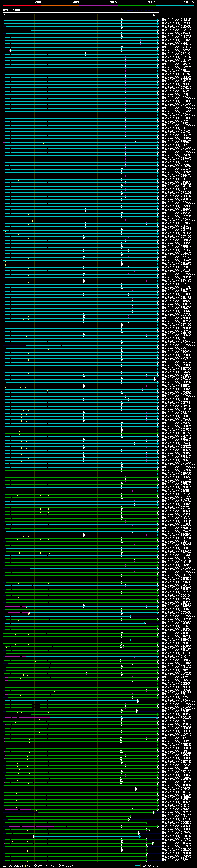Select hit label UniRef100_B3RW27

(177, 528)
